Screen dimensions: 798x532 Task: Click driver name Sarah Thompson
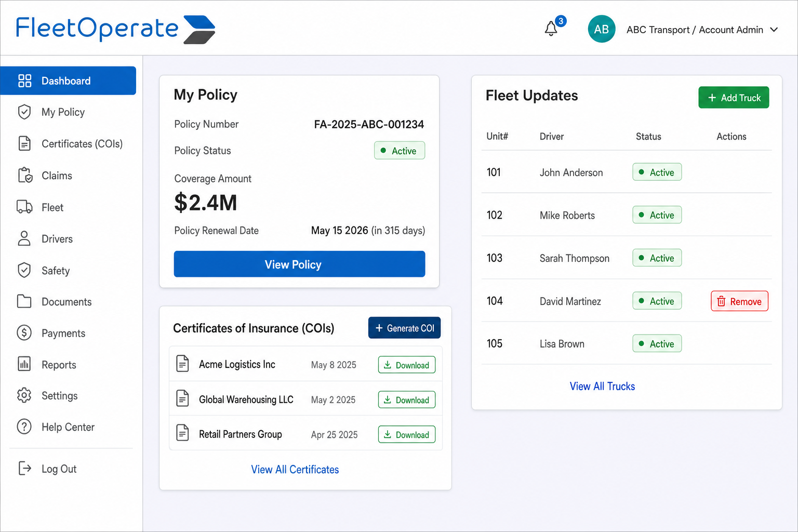[x=575, y=258]
